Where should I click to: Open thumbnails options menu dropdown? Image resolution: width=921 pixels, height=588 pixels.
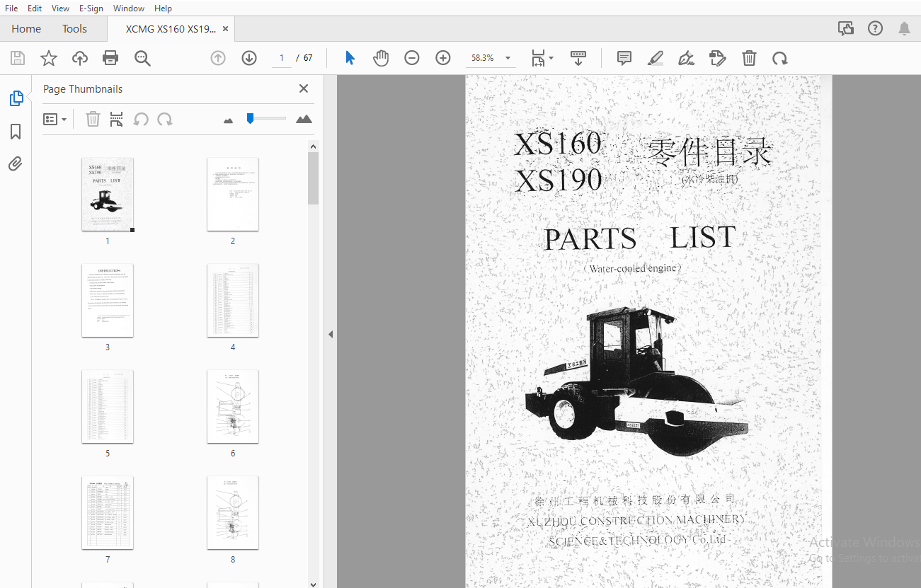[55, 119]
